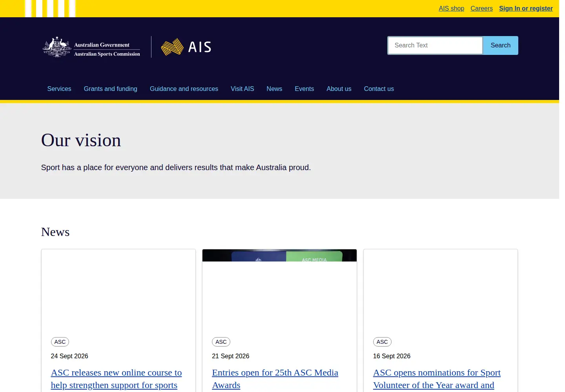The height and width of the screenshot is (392, 565).
Task: Open the Contact us page
Action: tap(379, 89)
